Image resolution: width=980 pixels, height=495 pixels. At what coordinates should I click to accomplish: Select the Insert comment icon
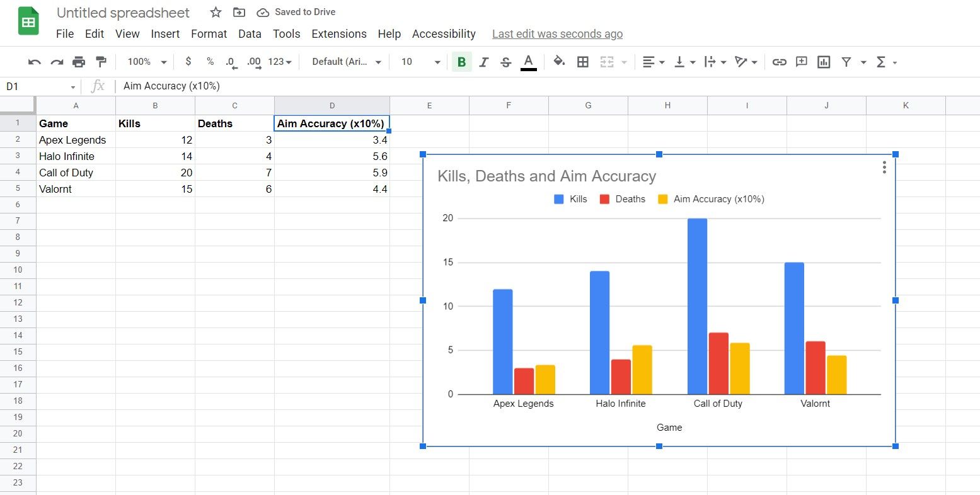click(x=801, y=62)
